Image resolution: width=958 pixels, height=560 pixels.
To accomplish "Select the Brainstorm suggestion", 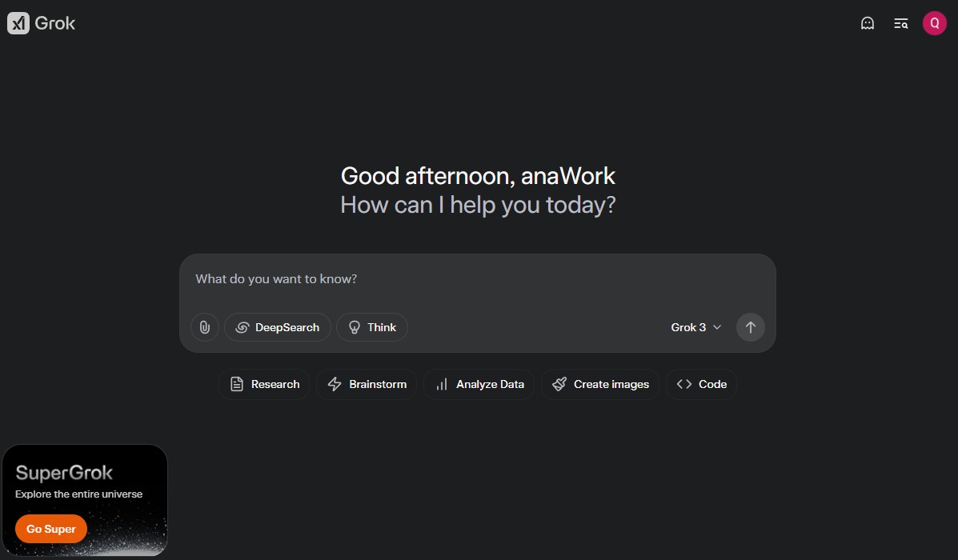I will [367, 384].
